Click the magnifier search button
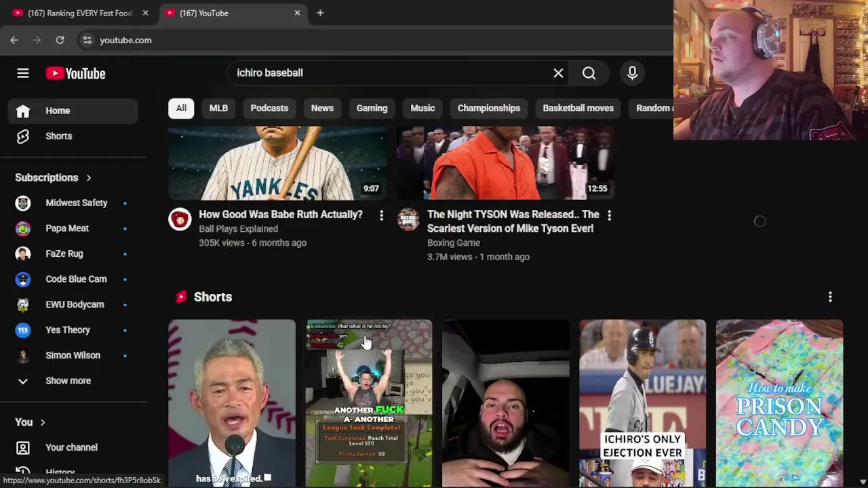This screenshot has width=868, height=488. point(589,73)
